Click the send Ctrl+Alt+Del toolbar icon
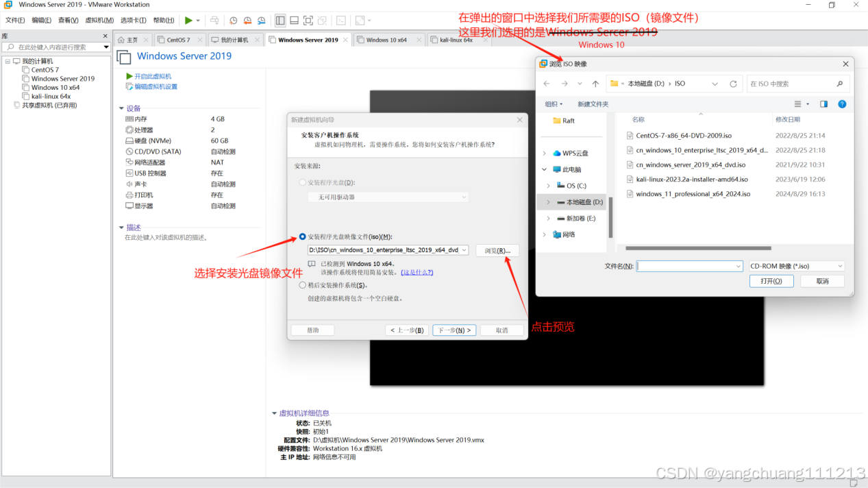The width and height of the screenshot is (868, 488). coord(214,21)
